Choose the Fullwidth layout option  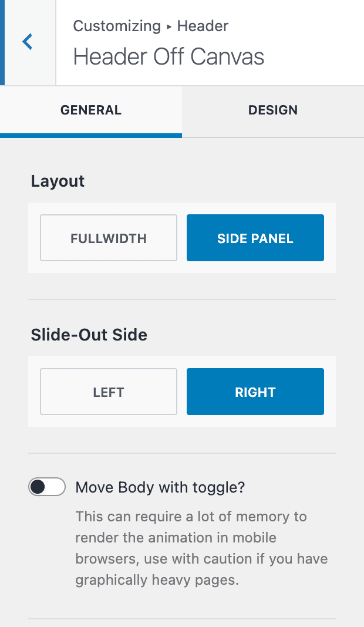[x=108, y=238]
